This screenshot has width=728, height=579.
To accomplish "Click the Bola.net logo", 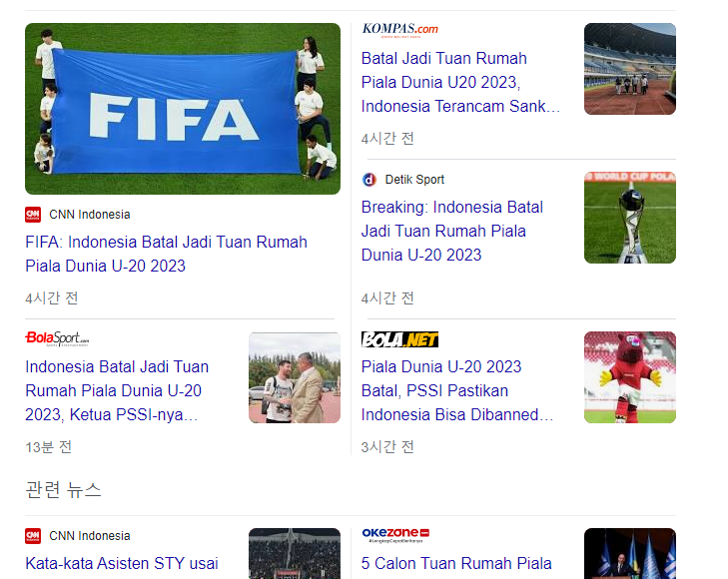I will click(x=399, y=339).
